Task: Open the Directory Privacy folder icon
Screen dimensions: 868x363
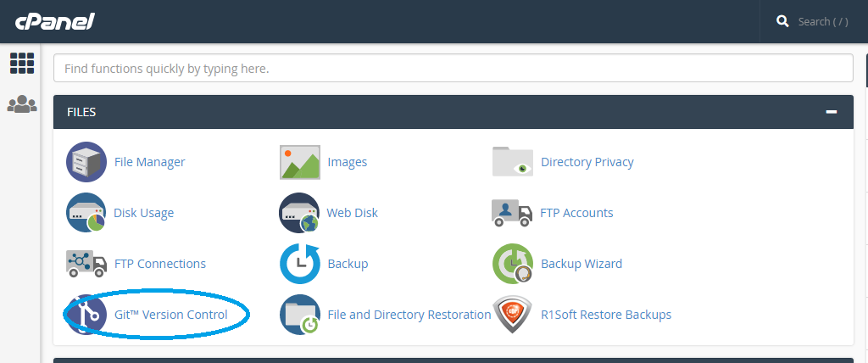Action: click(x=513, y=162)
